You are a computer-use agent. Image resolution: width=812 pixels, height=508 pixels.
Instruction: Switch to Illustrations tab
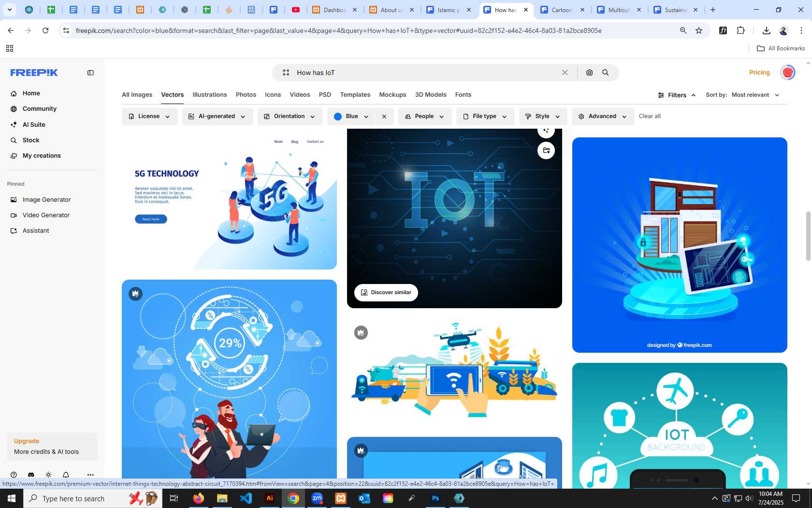coord(210,95)
